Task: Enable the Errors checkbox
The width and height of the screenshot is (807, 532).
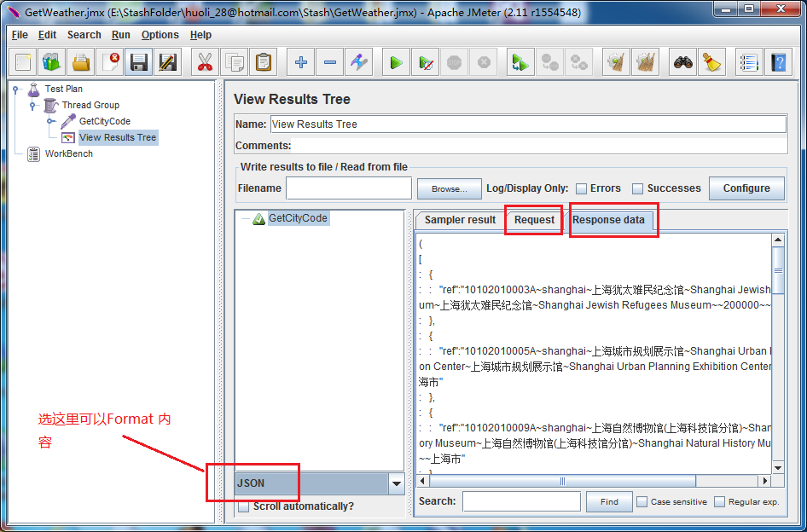Action: [581, 188]
